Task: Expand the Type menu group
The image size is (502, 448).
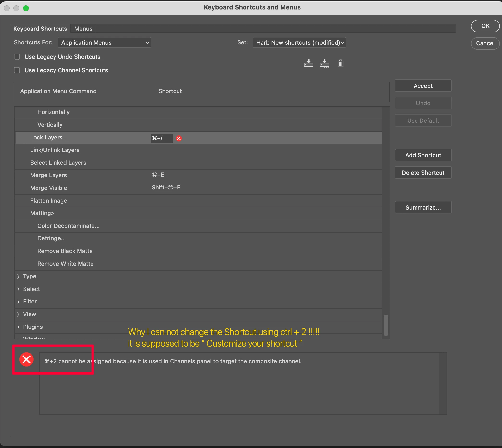Action: (18, 276)
